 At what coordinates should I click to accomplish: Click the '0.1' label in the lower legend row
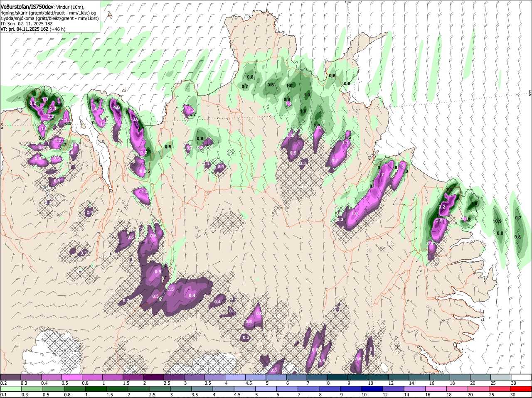click(x=3, y=395)
